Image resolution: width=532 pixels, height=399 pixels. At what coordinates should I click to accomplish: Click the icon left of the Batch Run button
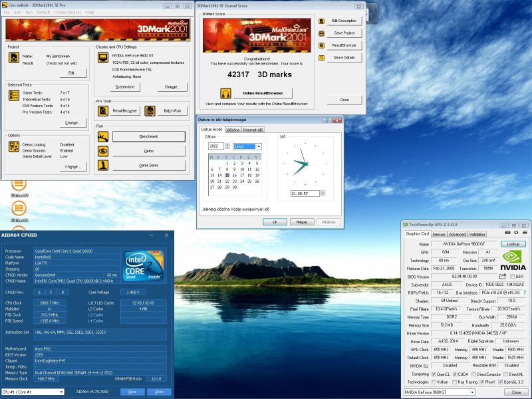point(150,111)
